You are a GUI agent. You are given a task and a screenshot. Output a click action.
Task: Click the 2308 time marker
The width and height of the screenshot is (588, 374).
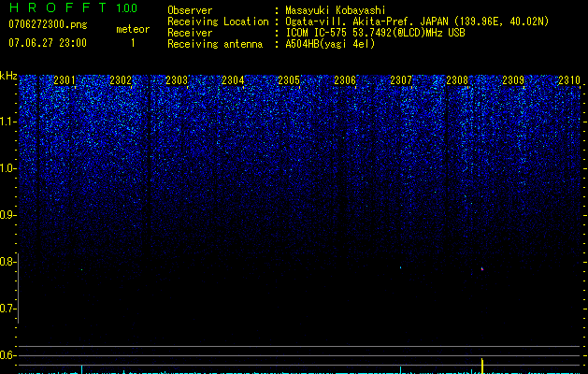(x=457, y=80)
